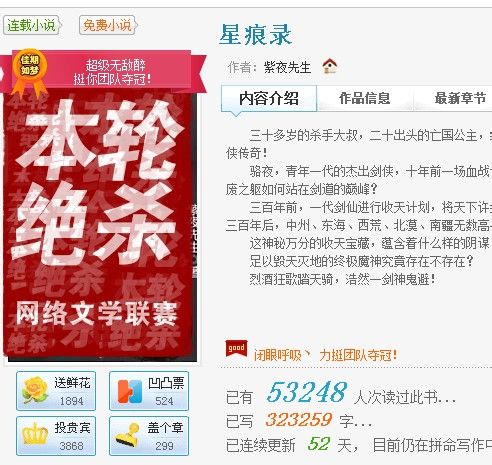Screen dimensions: 492x465
Task: Click the 送鲜花 1894 button
Action: [x=56, y=391]
